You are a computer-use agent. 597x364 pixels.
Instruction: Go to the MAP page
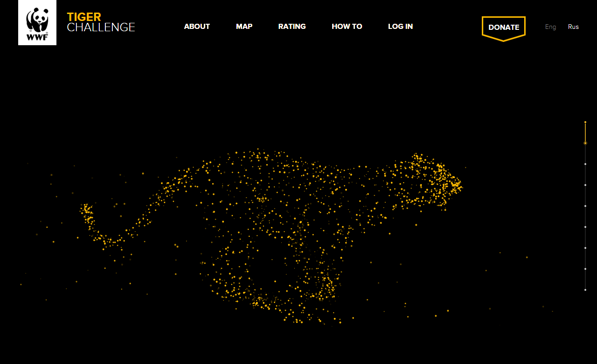click(244, 27)
